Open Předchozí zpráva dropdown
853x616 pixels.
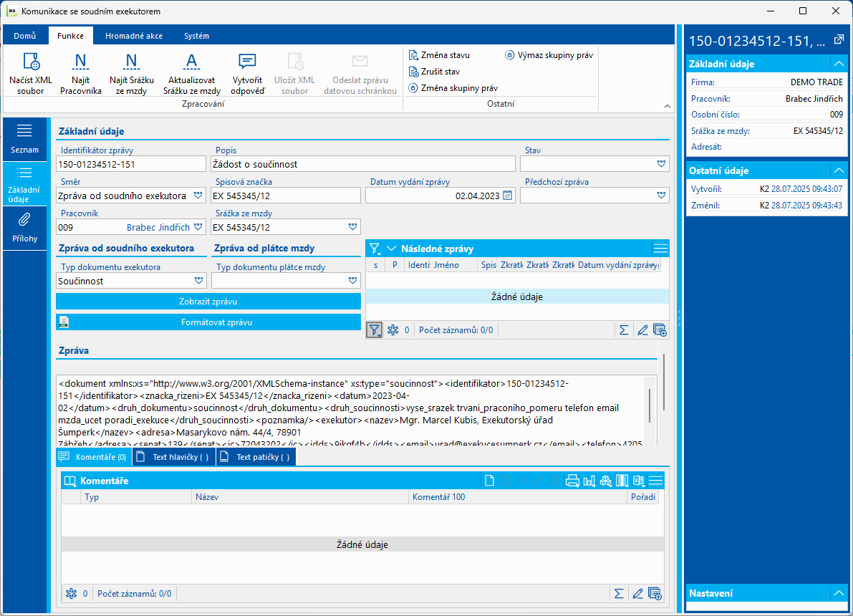(661, 196)
